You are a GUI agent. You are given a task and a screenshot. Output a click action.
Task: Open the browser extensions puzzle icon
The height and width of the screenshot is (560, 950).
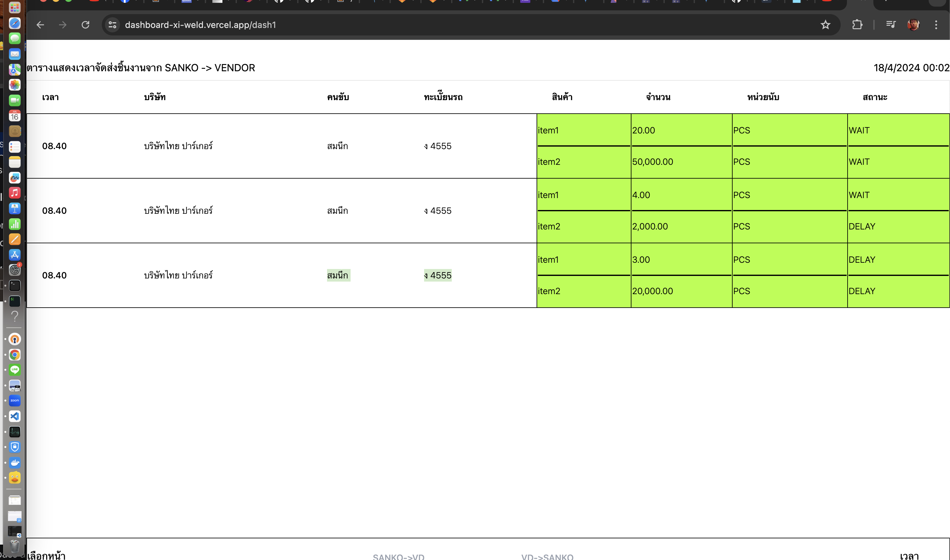[x=857, y=25]
